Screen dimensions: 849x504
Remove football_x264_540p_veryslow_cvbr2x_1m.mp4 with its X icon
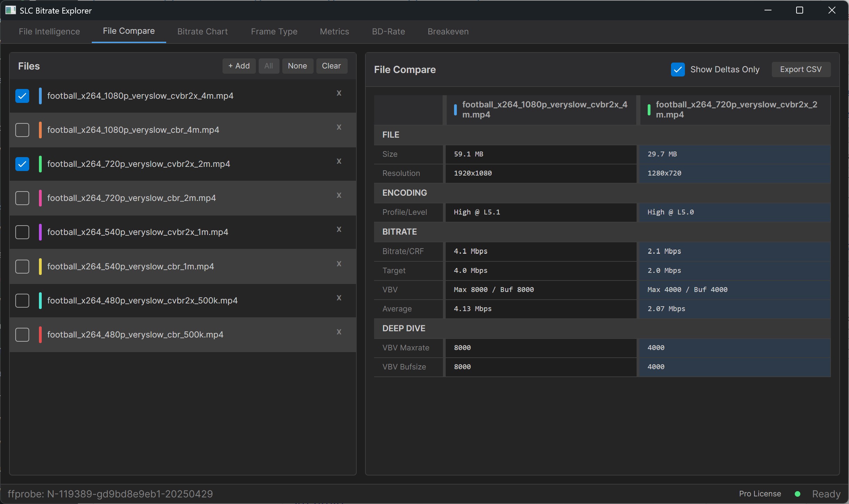pyautogui.click(x=339, y=229)
